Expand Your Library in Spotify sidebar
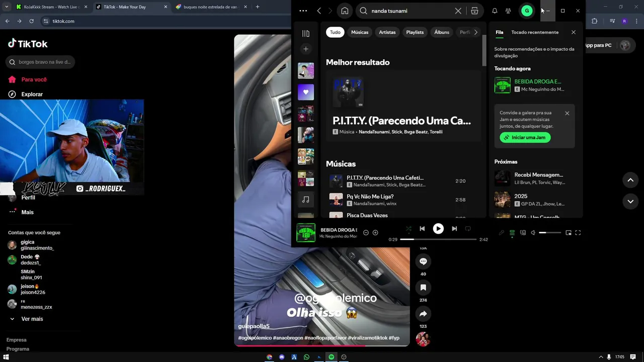Viewport: 644px width, 362px height. click(x=305, y=33)
